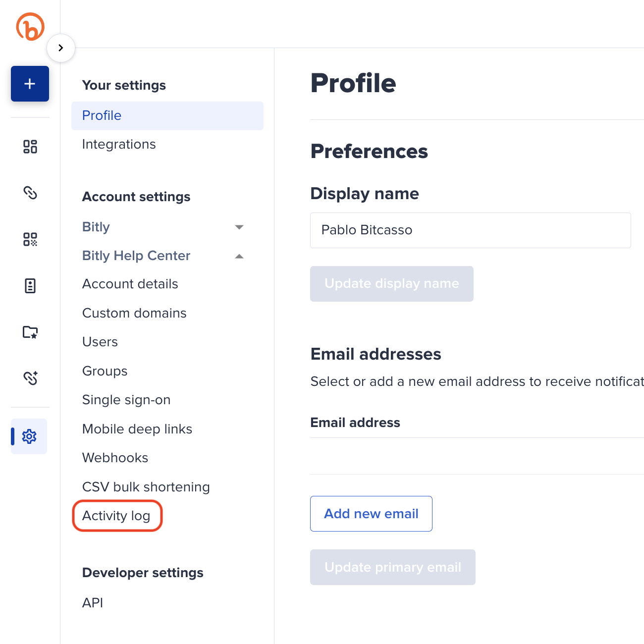Click the Update display name button

click(392, 284)
